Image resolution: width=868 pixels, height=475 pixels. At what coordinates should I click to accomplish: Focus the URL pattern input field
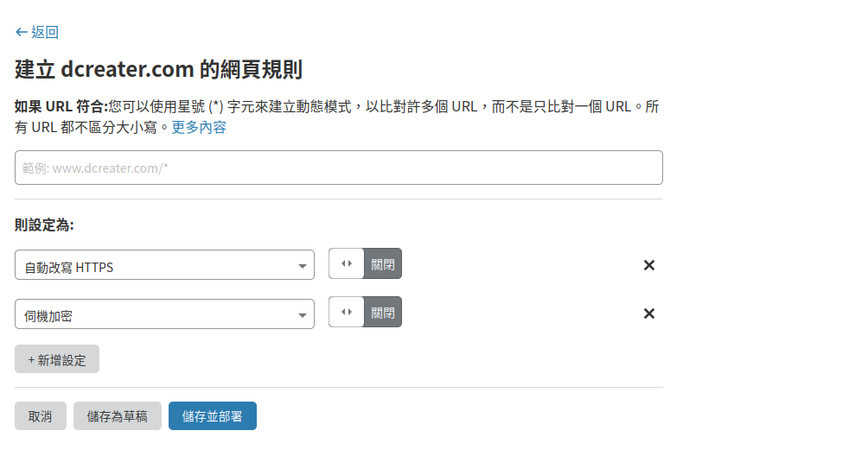click(338, 168)
